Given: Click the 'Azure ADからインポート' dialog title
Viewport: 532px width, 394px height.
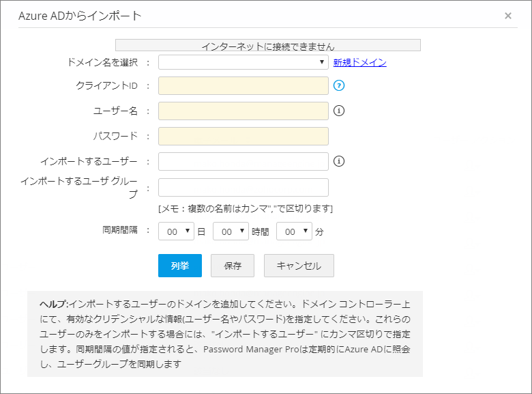Looking at the screenshot, I should point(80,16).
